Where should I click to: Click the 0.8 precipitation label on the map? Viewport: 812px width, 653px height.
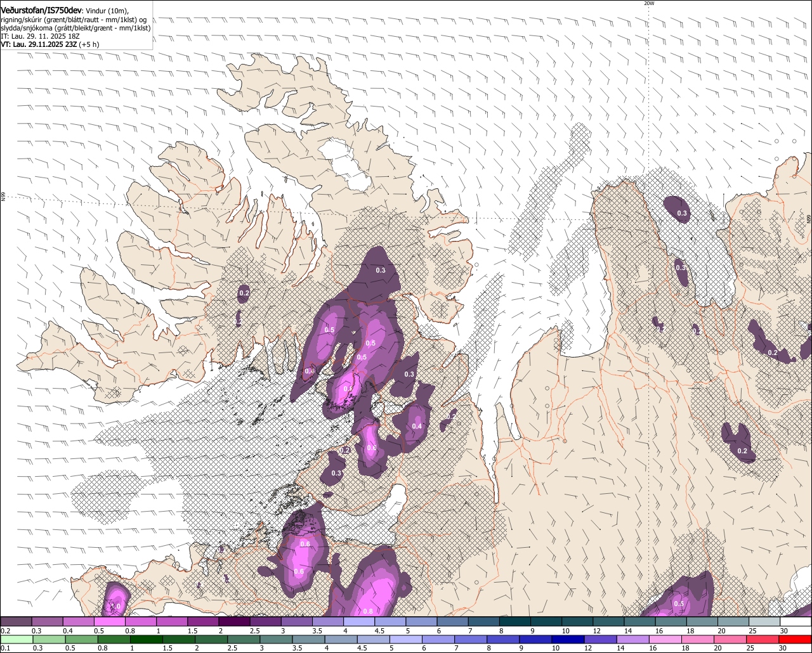tap(368, 611)
